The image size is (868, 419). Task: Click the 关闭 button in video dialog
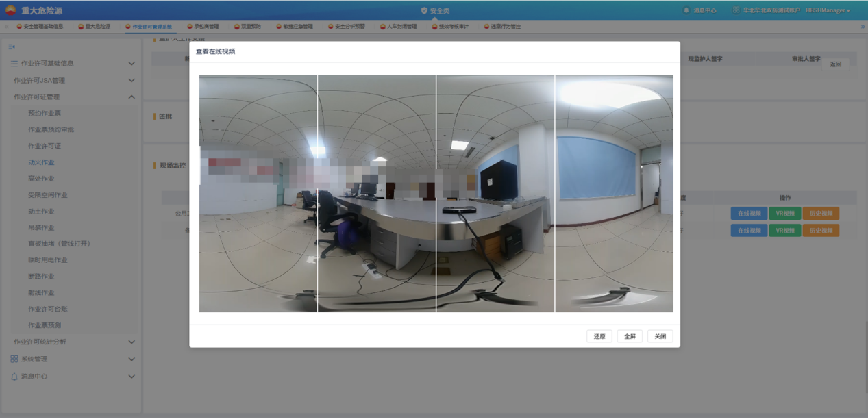click(660, 336)
